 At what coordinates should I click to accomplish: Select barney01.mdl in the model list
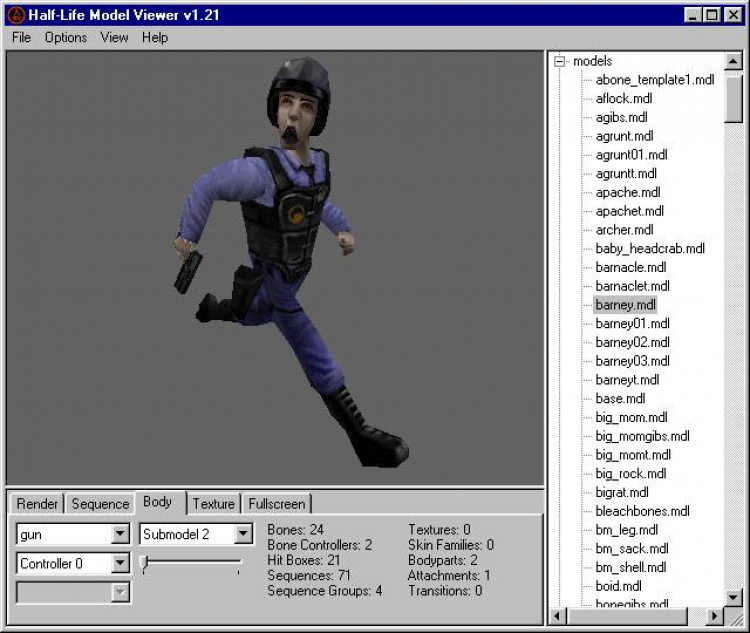point(632,323)
